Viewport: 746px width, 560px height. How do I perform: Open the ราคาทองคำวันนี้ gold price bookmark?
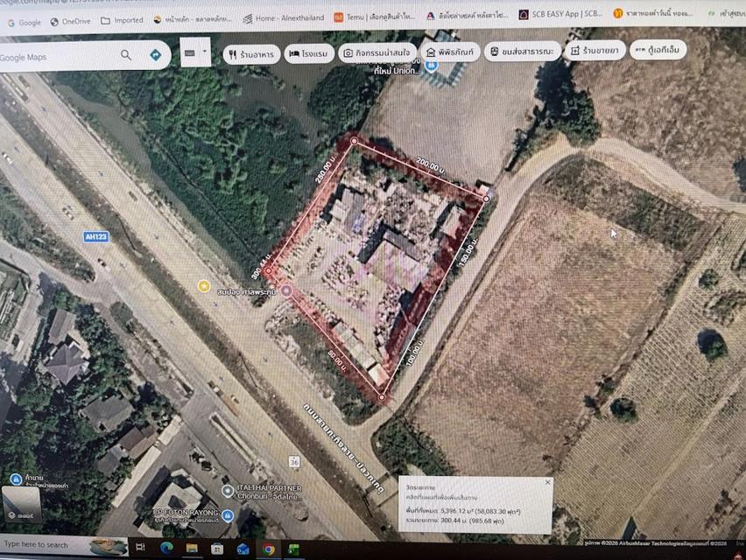[653, 13]
